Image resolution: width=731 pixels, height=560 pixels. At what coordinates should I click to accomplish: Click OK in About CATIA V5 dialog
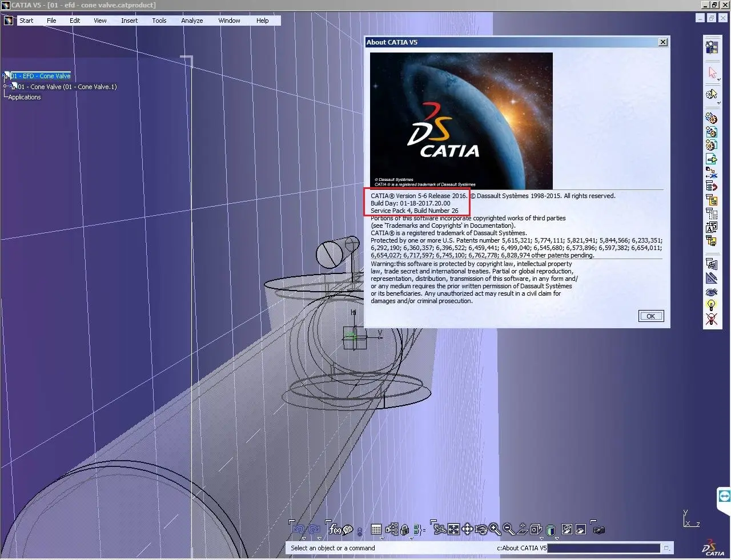click(651, 316)
